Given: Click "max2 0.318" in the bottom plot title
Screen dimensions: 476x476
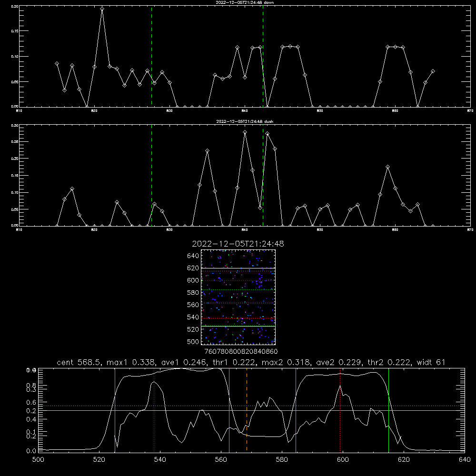Looking at the screenshot, I should (286, 362).
